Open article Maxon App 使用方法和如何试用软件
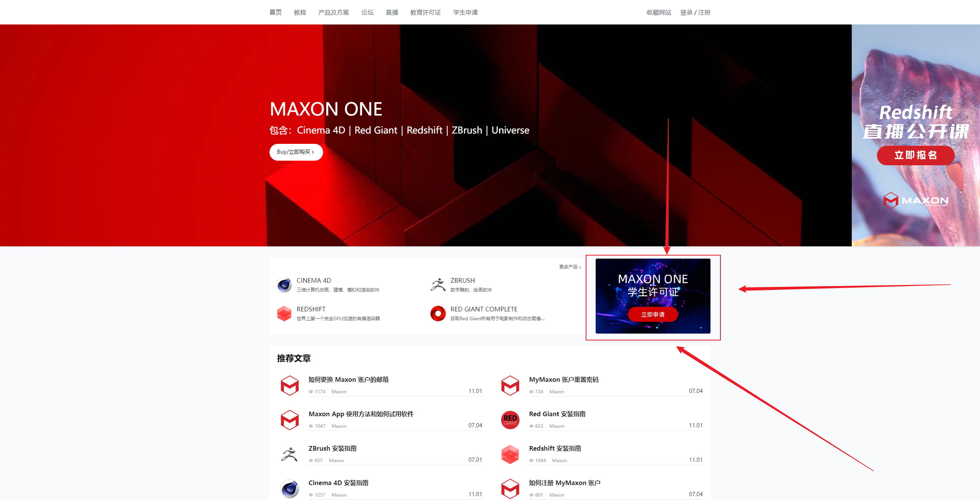 pyautogui.click(x=361, y=414)
